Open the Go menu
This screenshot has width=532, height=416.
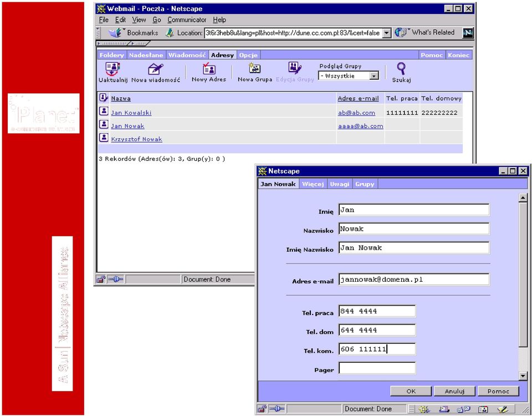[x=156, y=20]
